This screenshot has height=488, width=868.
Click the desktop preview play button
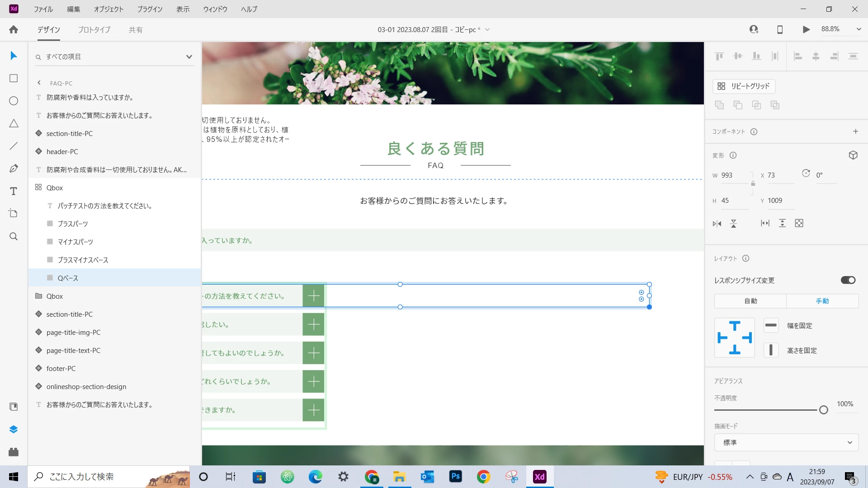pos(806,29)
